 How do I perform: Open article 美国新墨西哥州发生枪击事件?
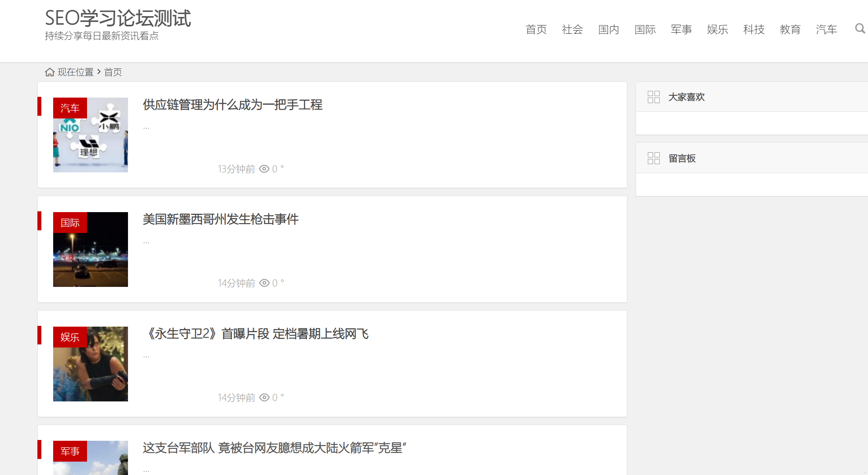pos(221,219)
